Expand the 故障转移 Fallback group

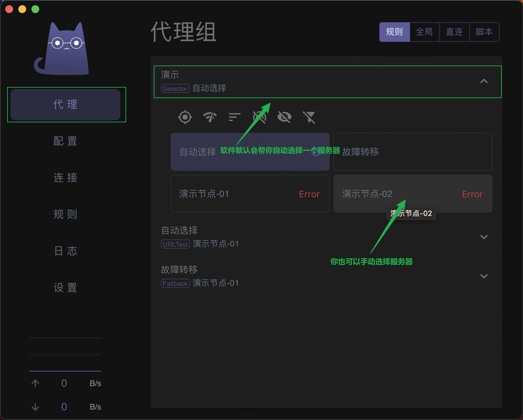tap(484, 276)
